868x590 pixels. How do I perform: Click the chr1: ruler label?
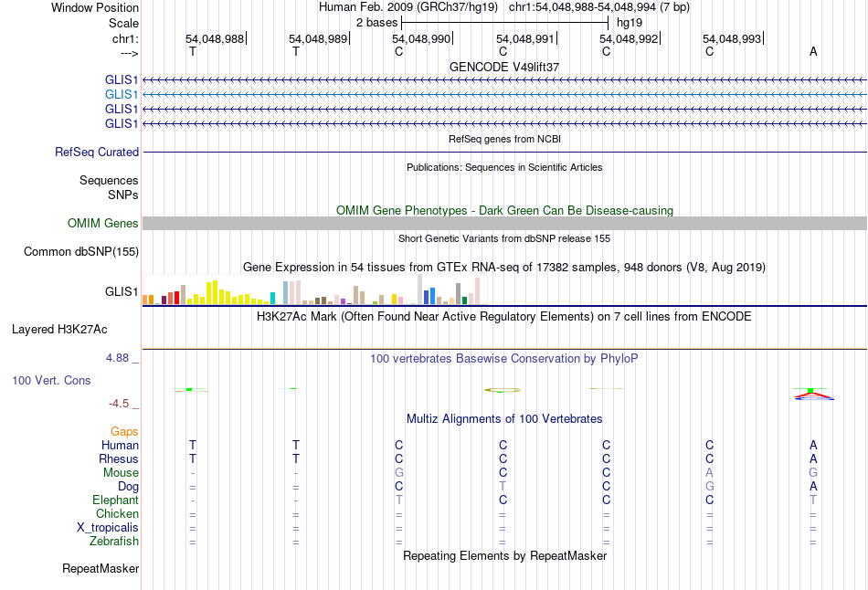pyautogui.click(x=125, y=38)
